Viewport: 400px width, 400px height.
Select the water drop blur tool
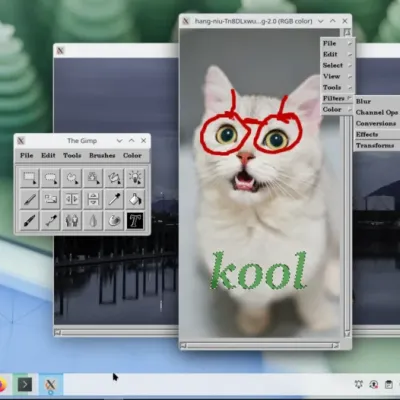pyautogui.click(x=93, y=220)
